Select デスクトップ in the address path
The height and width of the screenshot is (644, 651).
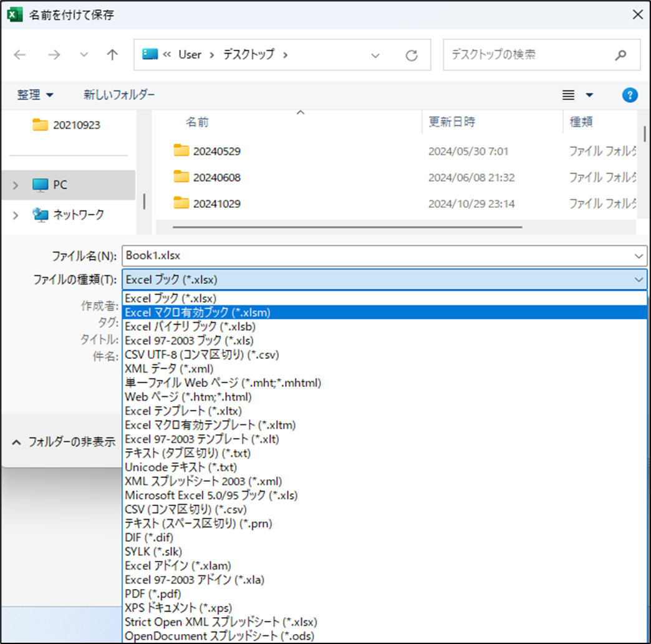(x=249, y=54)
